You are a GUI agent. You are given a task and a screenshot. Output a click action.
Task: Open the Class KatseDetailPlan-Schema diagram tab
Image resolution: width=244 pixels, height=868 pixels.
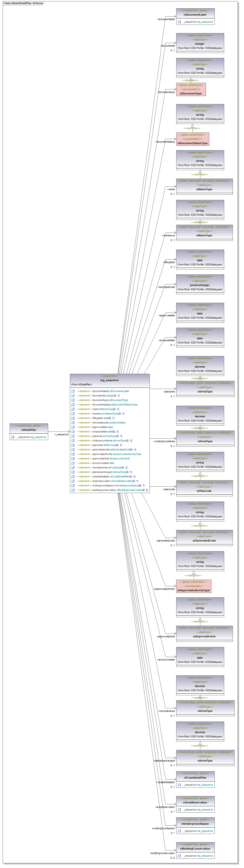23,3
